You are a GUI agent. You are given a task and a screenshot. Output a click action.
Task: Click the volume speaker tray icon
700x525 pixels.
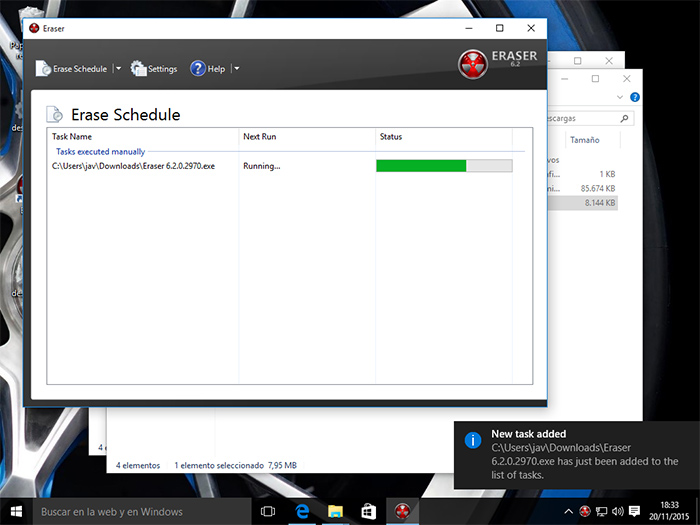(617, 511)
